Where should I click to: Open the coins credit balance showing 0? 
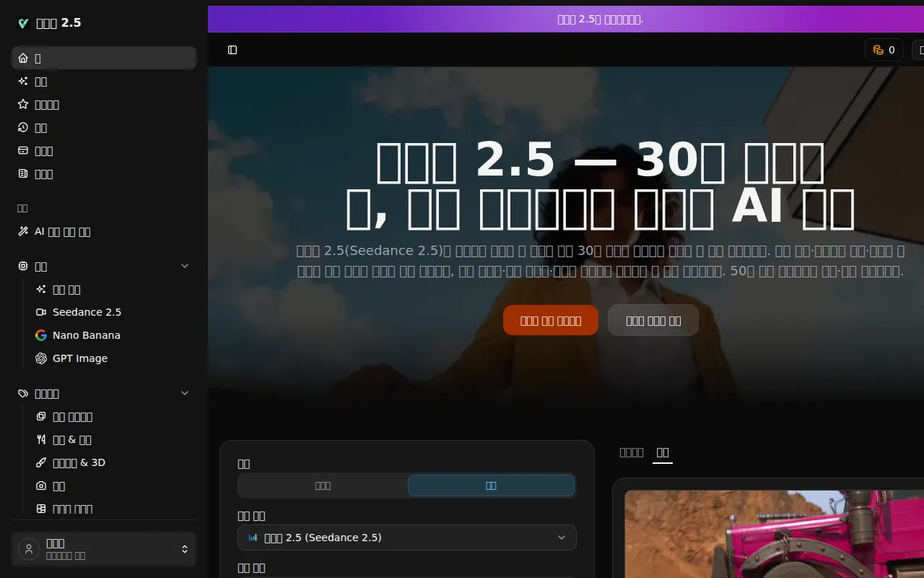[x=884, y=50]
